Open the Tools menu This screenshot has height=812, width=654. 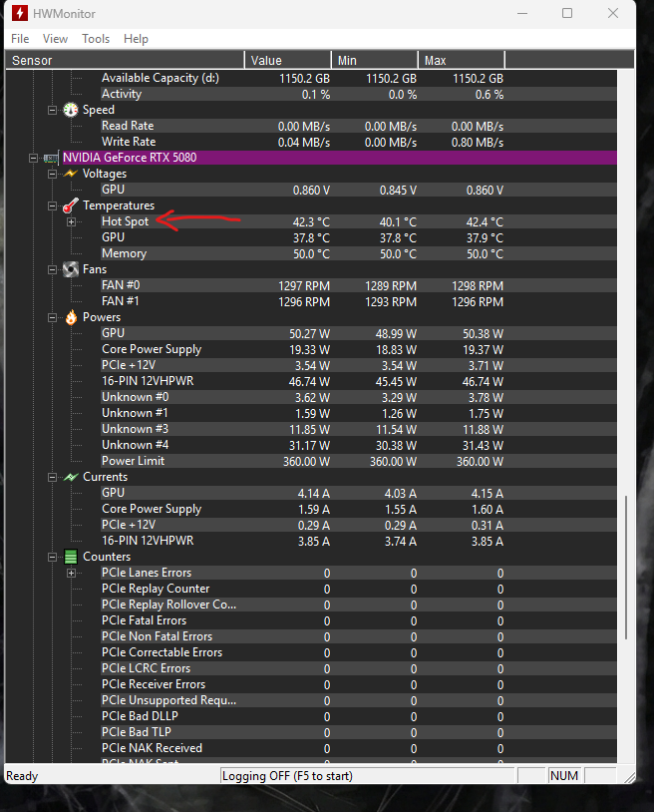pos(96,39)
